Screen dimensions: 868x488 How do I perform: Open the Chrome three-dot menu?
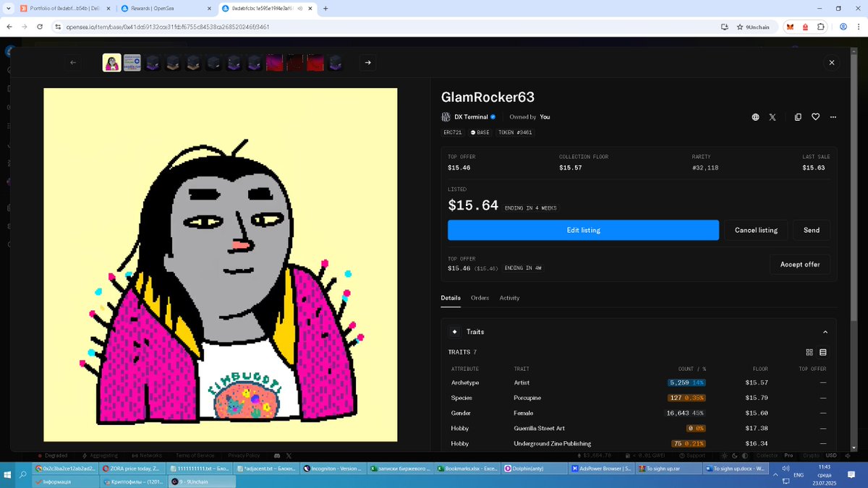(859, 27)
